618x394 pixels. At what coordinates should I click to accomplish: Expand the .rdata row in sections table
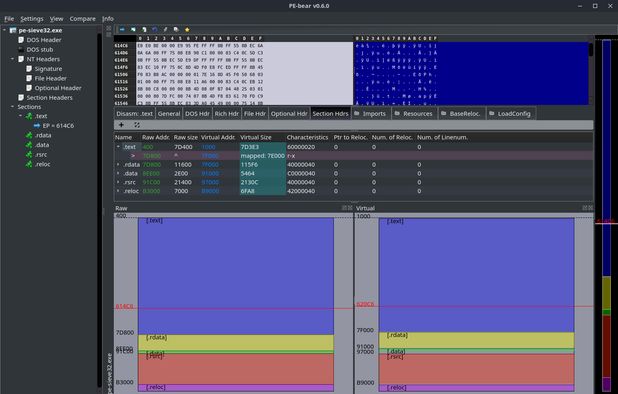[118, 164]
